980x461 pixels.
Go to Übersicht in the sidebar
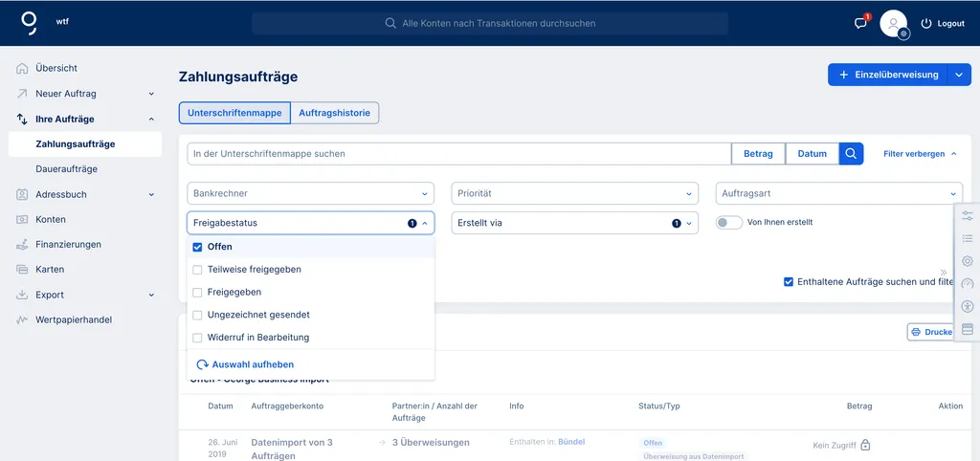tap(56, 68)
